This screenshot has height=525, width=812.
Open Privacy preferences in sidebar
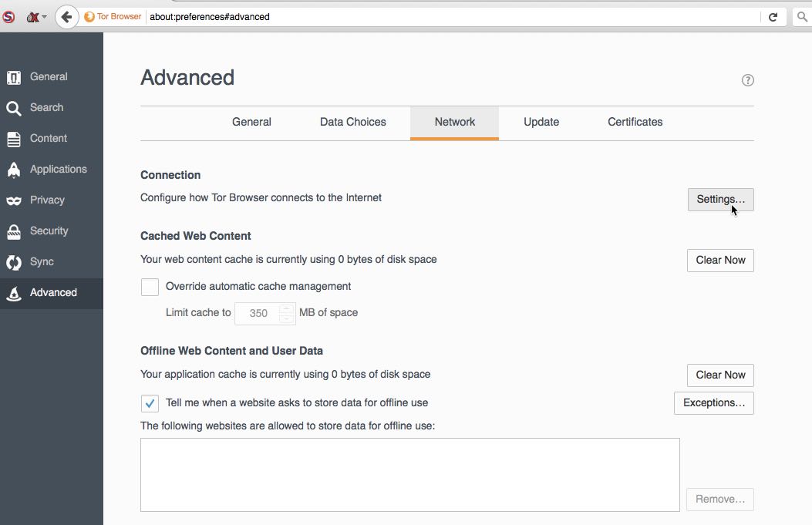(52, 200)
